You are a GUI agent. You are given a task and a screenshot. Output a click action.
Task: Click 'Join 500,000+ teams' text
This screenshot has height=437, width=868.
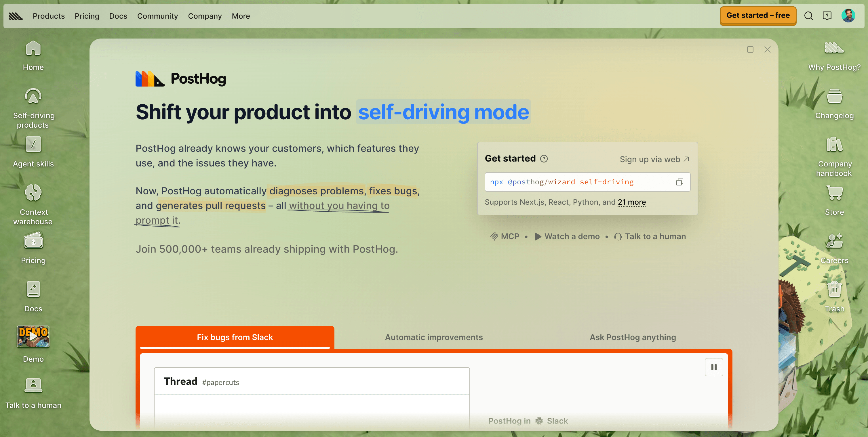tap(267, 249)
